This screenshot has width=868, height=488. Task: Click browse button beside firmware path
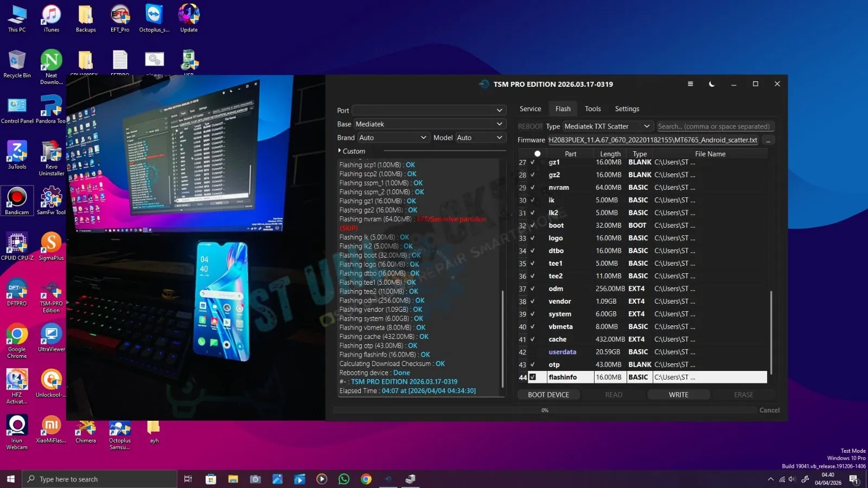(768, 140)
